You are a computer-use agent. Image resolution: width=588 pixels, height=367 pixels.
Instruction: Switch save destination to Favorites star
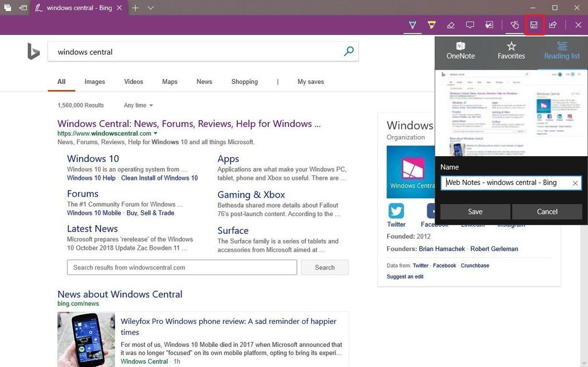(511, 51)
